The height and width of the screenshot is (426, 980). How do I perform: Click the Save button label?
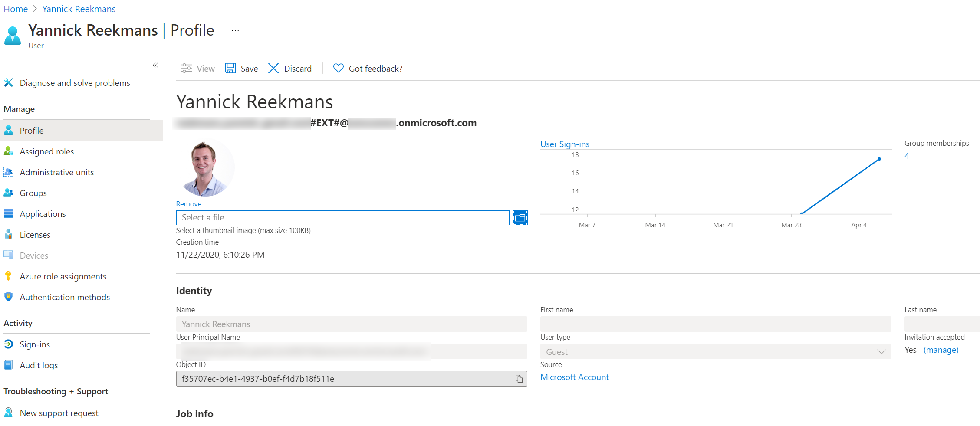[x=249, y=69]
